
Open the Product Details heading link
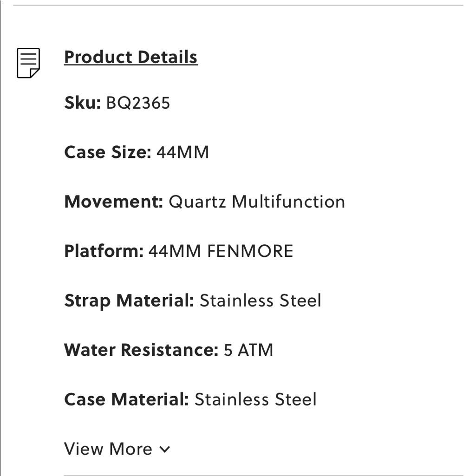tap(131, 57)
